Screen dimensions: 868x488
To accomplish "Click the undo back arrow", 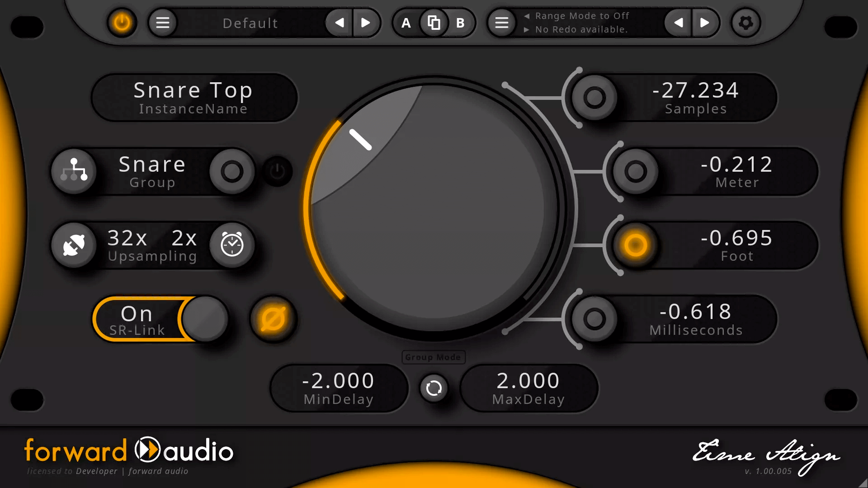I will (x=678, y=23).
